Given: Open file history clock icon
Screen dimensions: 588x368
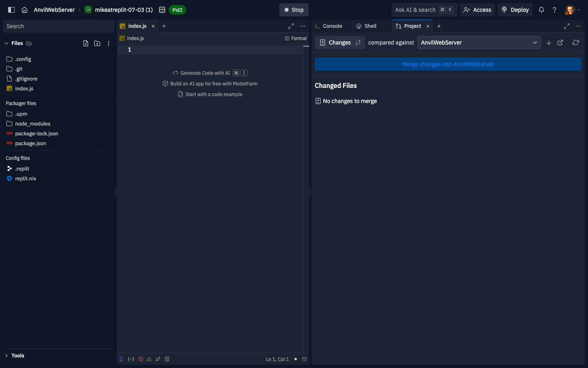Looking at the screenshot, I should [304, 359].
